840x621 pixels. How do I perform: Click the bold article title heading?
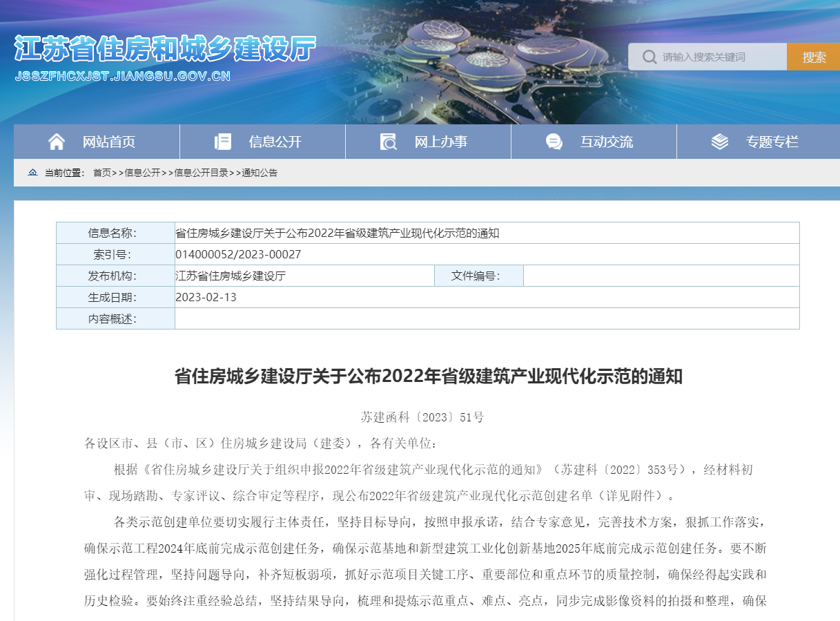428,376
